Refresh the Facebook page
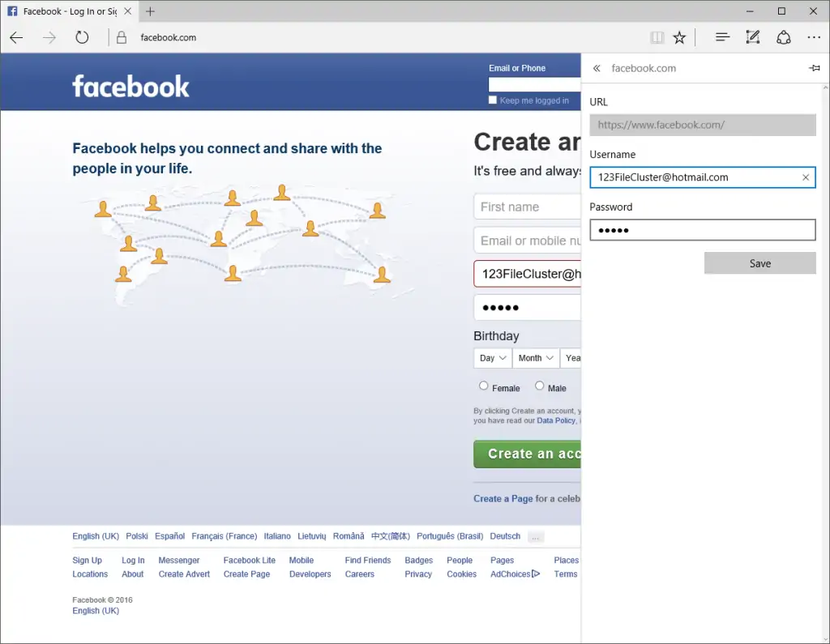 click(x=82, y=37)
